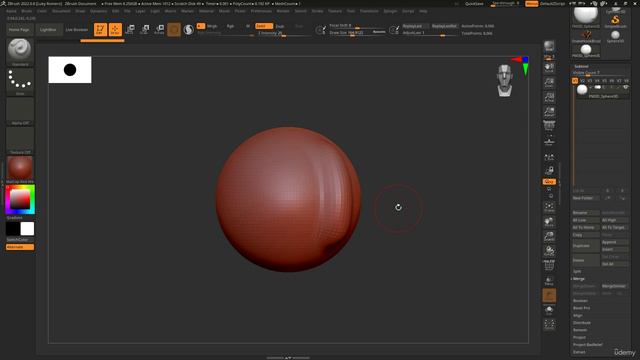640x360 pixels.
Task: Select the Sphere3D tool icon
Action: tap(615, 36)
